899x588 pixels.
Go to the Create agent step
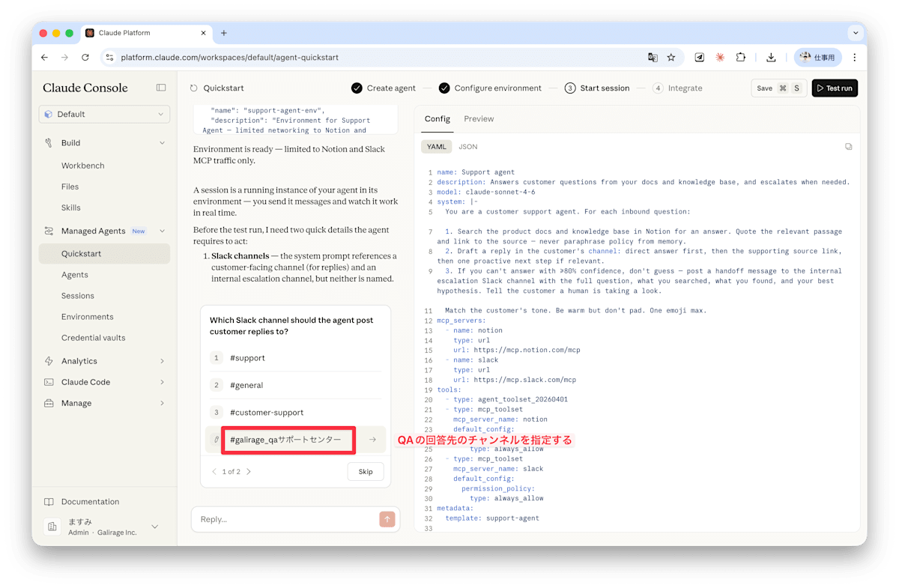(x=384, y=88)
